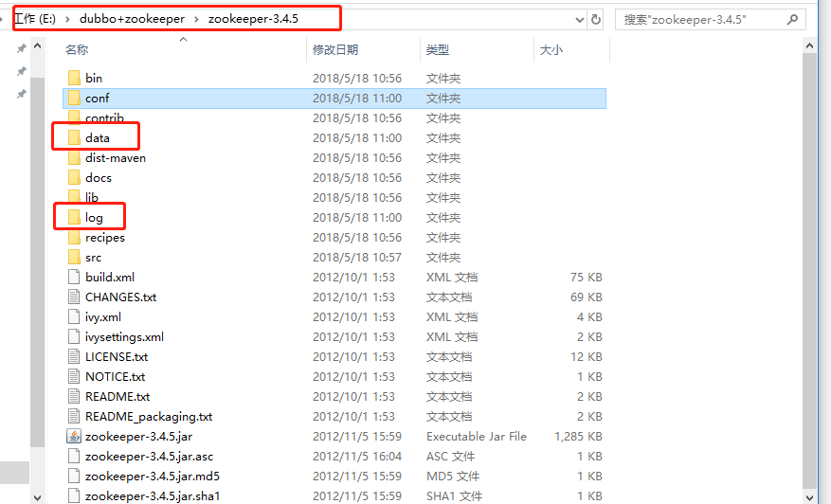
Task: Click the build.xml file icon
Action: (x=74, y=278)
